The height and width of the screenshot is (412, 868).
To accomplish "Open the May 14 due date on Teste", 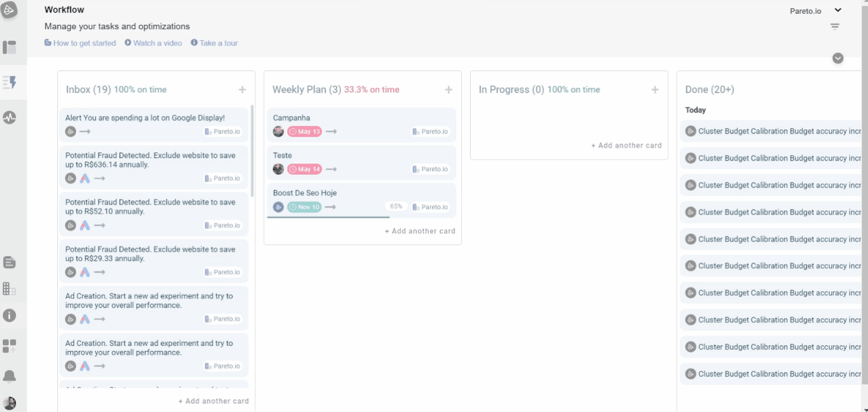I will (304, 169).
